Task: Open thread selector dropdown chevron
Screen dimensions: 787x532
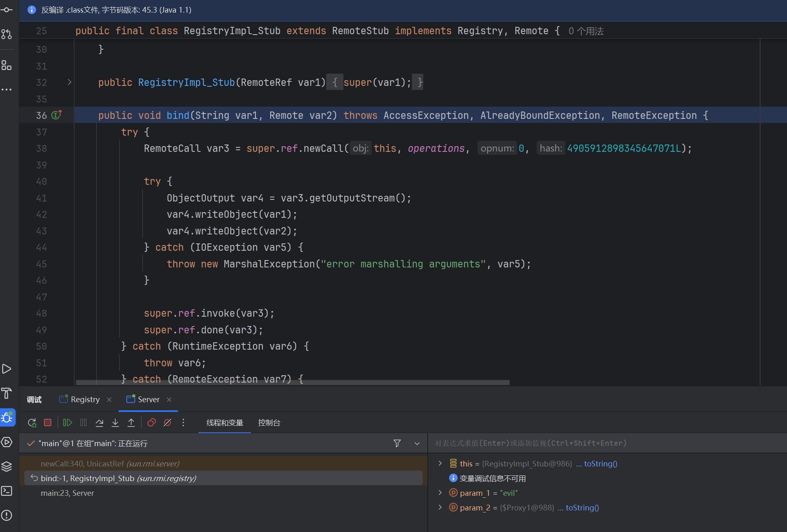Action: (x=417, y=443)
